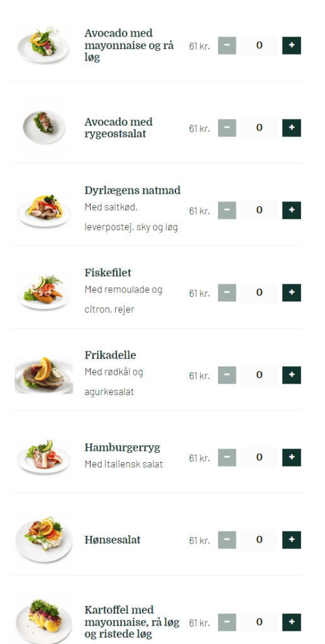This screenshot has width=325, height=644.
Task: Click minus button for Fiskefilet
Action: tap(227, 292)
